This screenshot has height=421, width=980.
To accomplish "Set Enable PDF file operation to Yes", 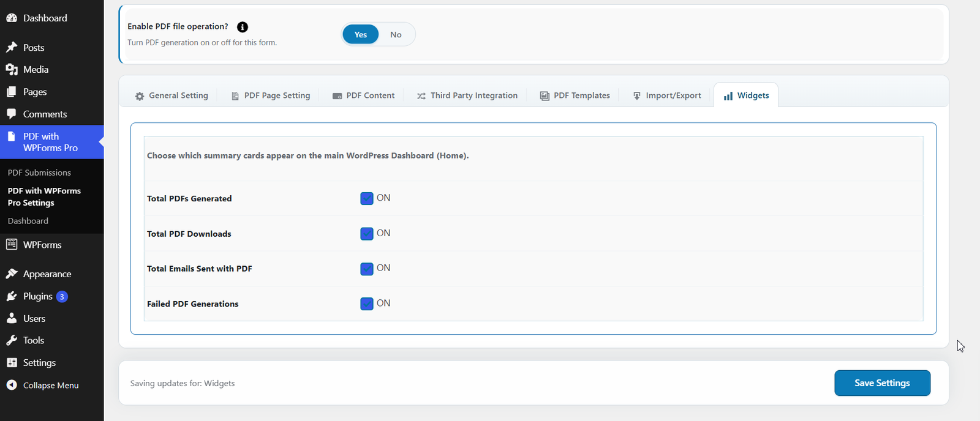I will click(x=361, y=34).
